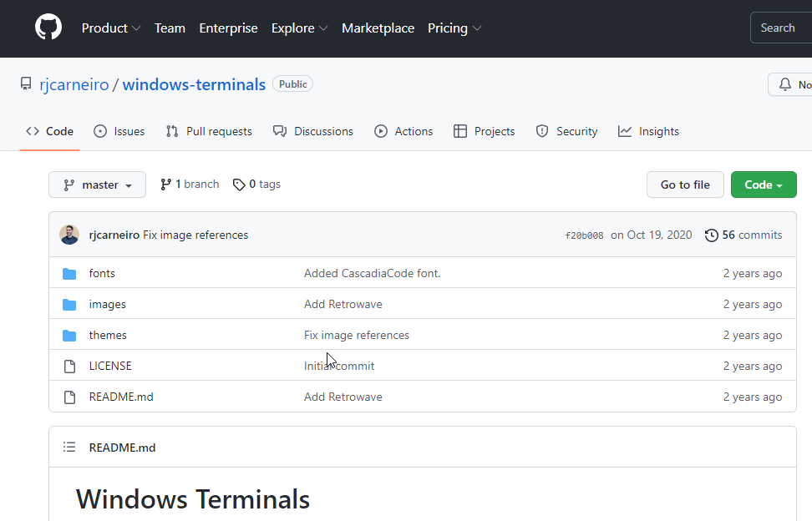Open the README table of contents icon
Image resolution: width=812 pixels, height=521 pixels.
click(x=69, y=447)
